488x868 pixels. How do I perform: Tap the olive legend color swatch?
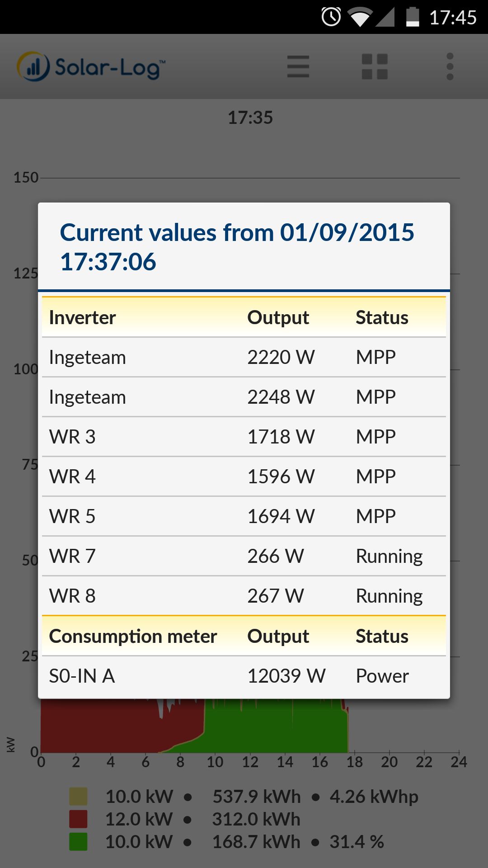click(78, 797)
